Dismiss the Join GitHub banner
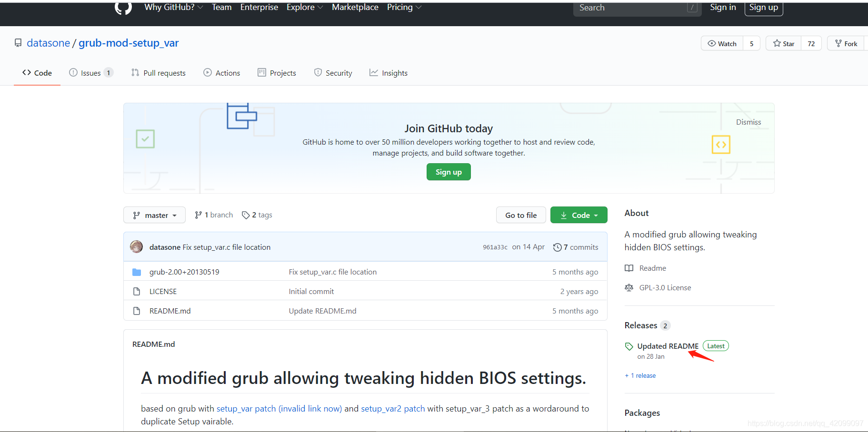Viewport: 868px width, 432px height. click(748, 122)
